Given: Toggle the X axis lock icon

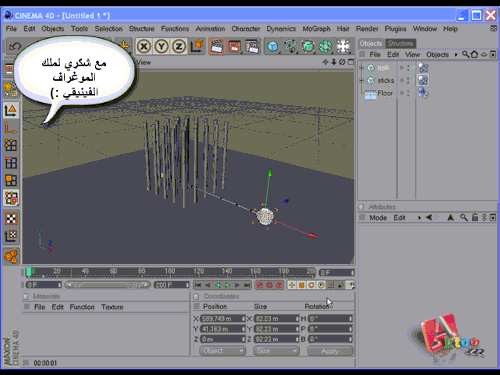Looking at the screenshot, I should pos(144,46).
